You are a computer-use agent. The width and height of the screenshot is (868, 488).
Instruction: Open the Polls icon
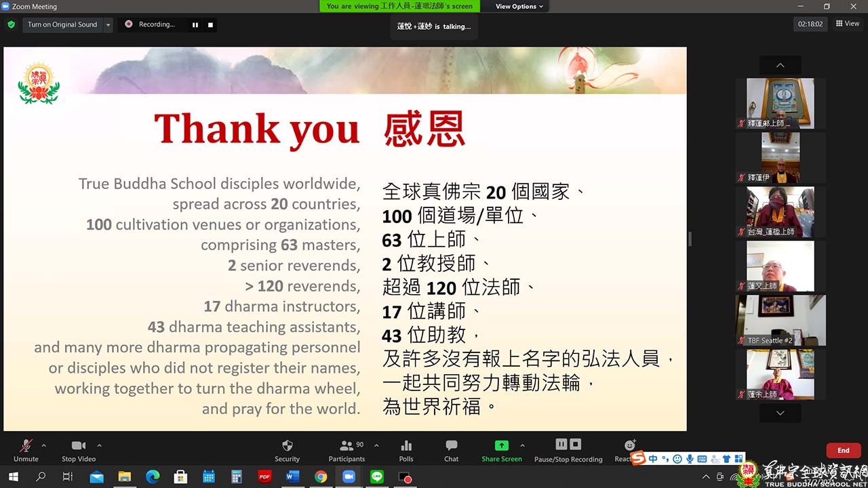406,450
